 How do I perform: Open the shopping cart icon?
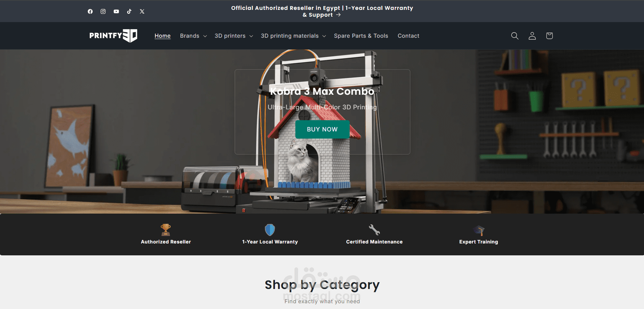tap(549, 36)
